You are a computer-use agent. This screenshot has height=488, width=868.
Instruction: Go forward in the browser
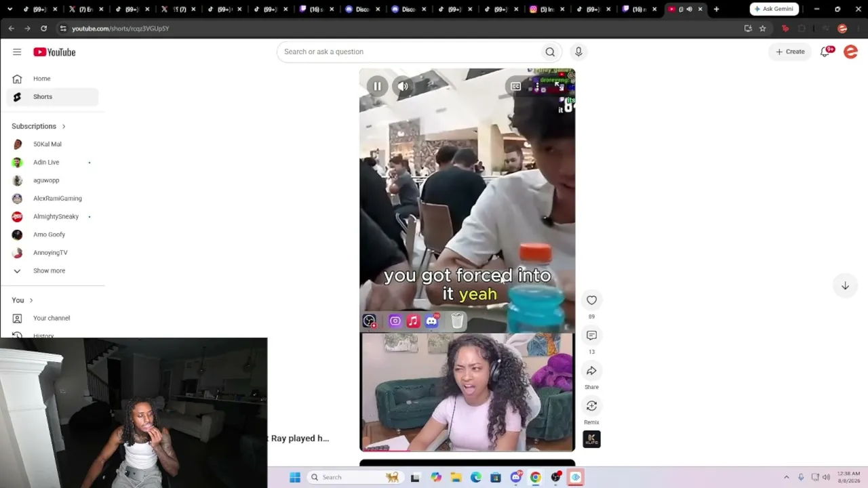pos(27,28)
